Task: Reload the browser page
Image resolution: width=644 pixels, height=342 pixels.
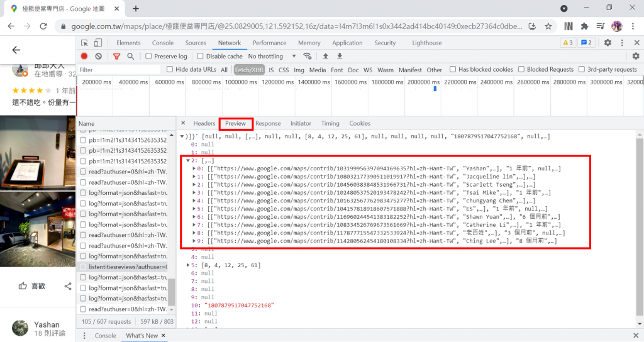Action: coord(43,26)
